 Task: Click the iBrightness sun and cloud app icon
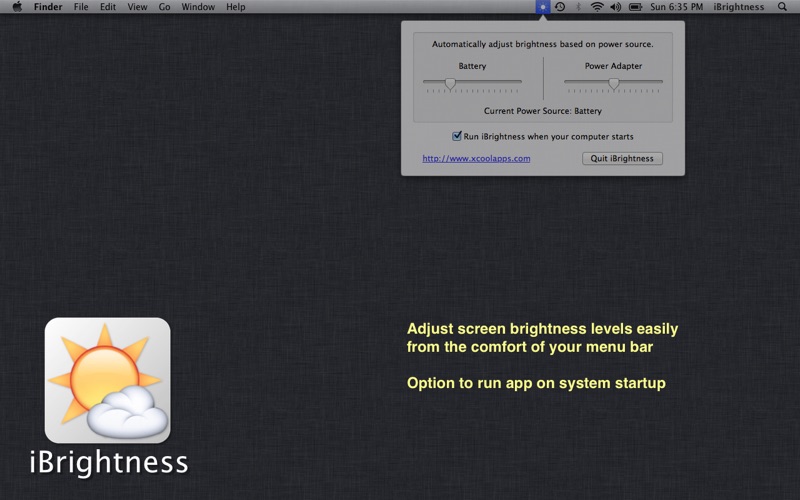[108, 380]
